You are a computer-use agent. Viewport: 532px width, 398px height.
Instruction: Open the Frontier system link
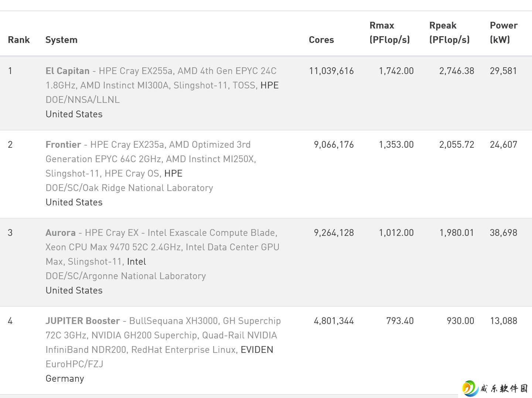coord(63,144)
